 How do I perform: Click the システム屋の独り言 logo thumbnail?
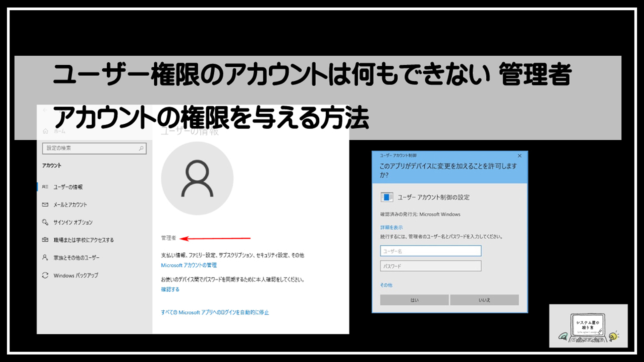pyautogui.click(x=588, y=326)
